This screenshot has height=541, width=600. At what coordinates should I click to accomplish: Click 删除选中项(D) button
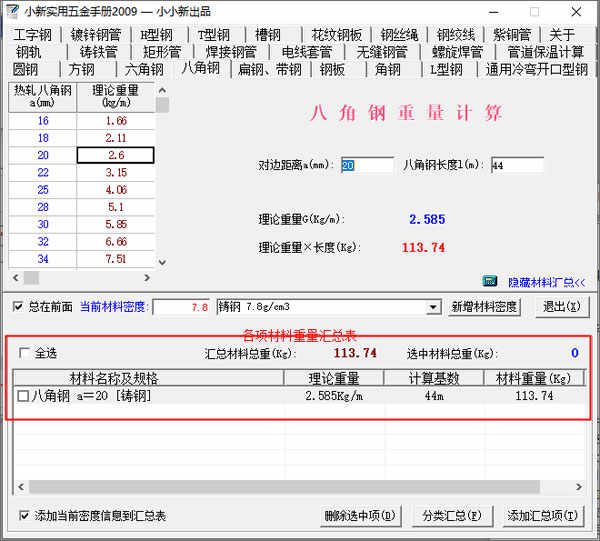tap(360, 516)
